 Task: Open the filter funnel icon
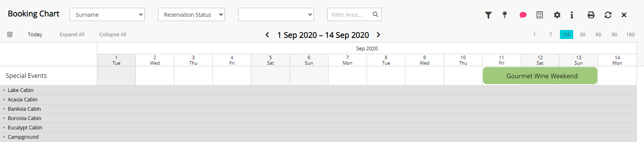pos(488,15)
